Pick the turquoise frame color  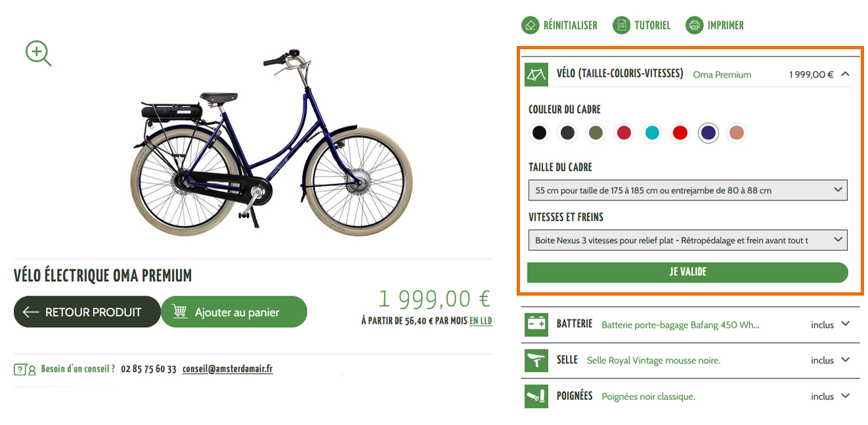point(652,133)
